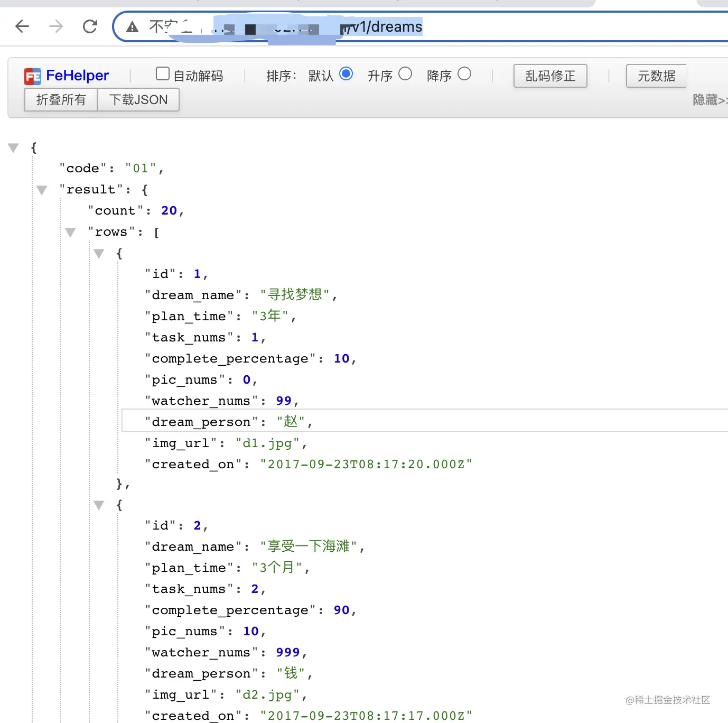Click the 折叠所有 button

[x=61, y=100]
